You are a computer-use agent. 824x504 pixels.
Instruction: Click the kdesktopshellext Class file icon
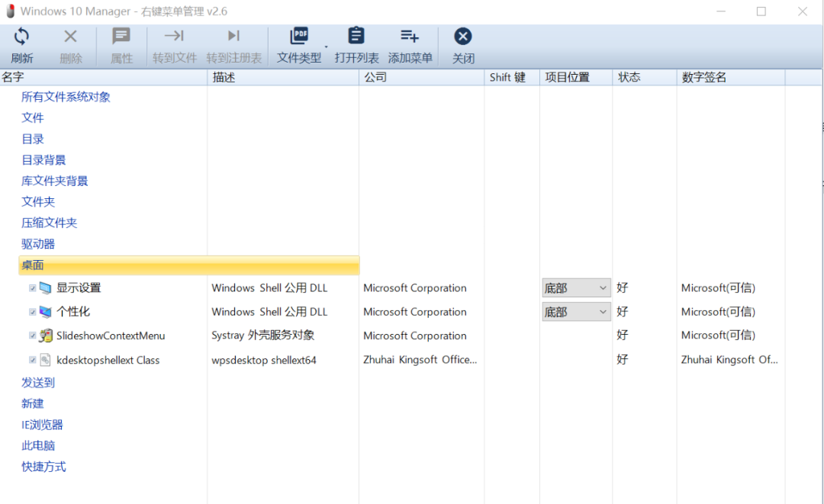[x=45, y=360]
